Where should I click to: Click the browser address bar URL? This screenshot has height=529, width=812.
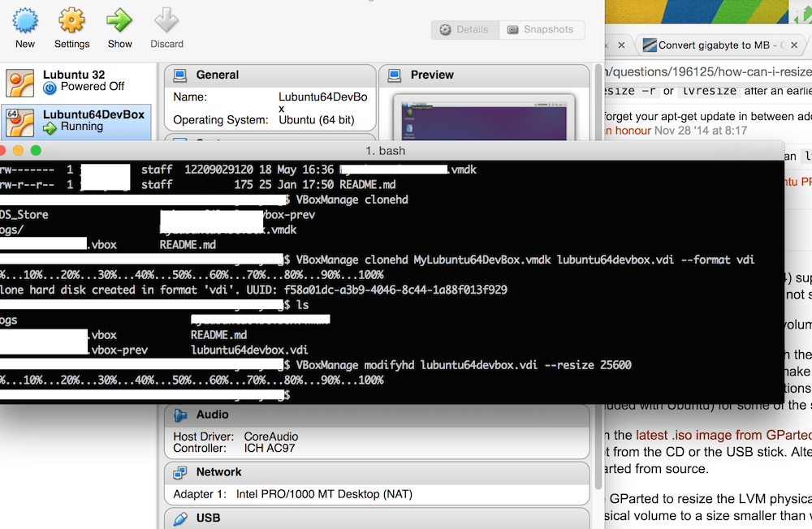click(708, 71)
